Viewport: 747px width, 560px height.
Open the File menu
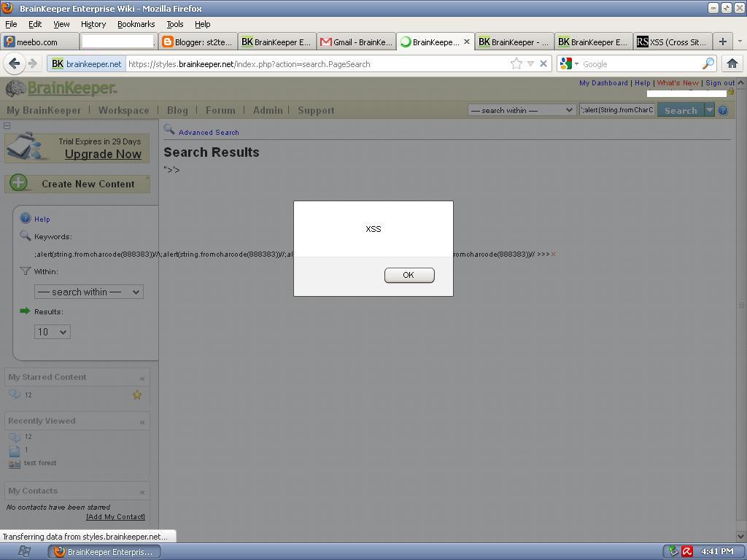point(11,24)
